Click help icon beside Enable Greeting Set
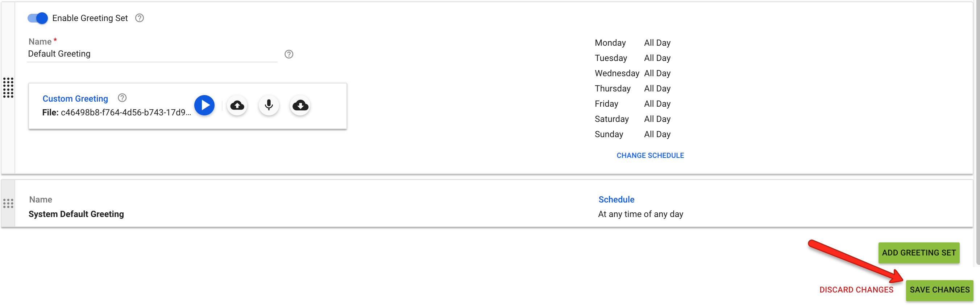Screen dimensions: 980x307 pyautogui.click(x=140, y=18)
